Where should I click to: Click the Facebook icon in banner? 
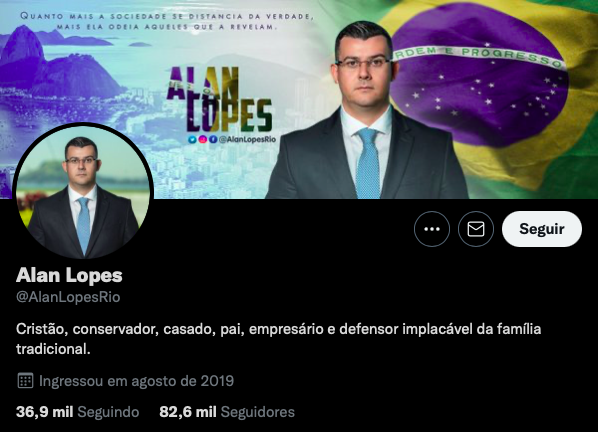pyautogui.click(x=213, y=140)
